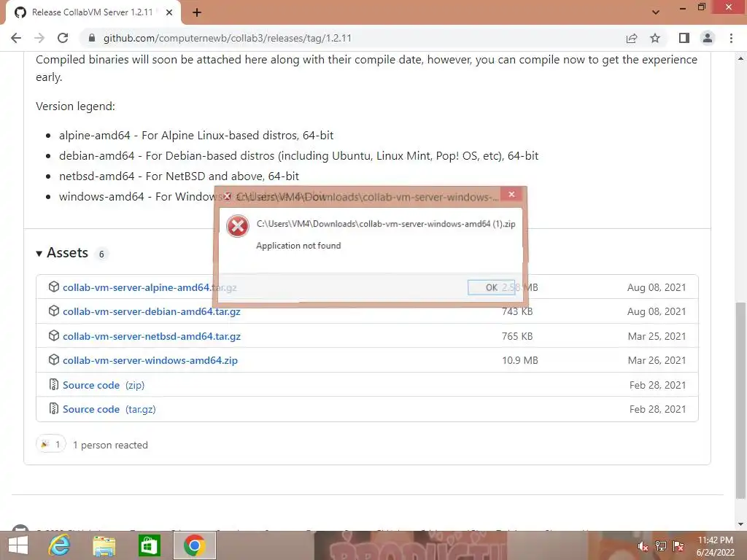The width and height of the screenshot is (747, 560).
Task: Open the Windows Start button
Action: (18, 545)
